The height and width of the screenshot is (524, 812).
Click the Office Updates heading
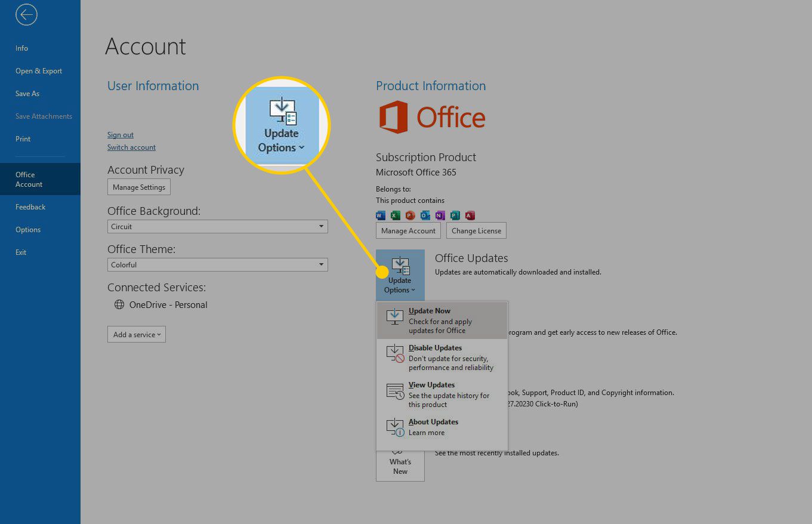pos(471,258)
